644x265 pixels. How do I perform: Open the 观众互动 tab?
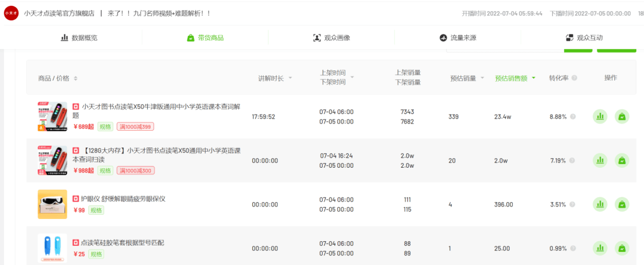584,38
